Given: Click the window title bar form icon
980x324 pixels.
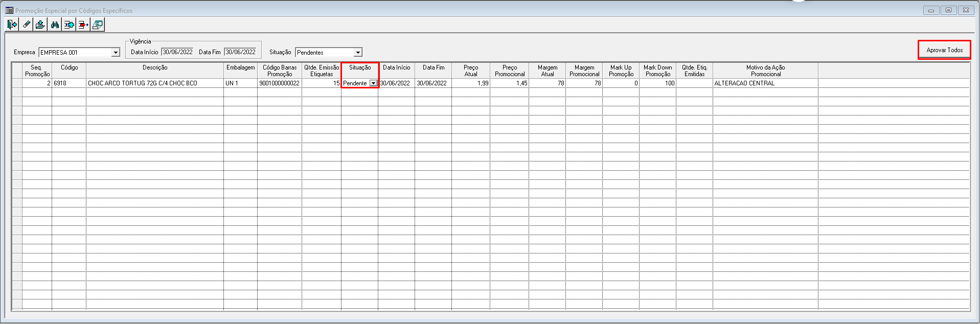Looking at the screenshot, I should [x=9, y=10].
